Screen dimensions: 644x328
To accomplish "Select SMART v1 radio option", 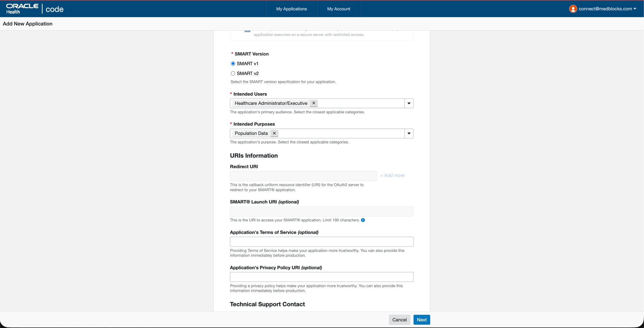I will 233,63.
